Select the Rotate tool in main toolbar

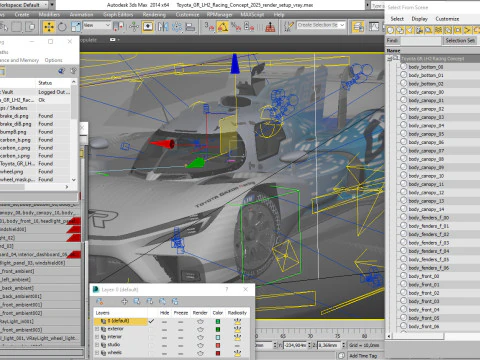point(62,27)
